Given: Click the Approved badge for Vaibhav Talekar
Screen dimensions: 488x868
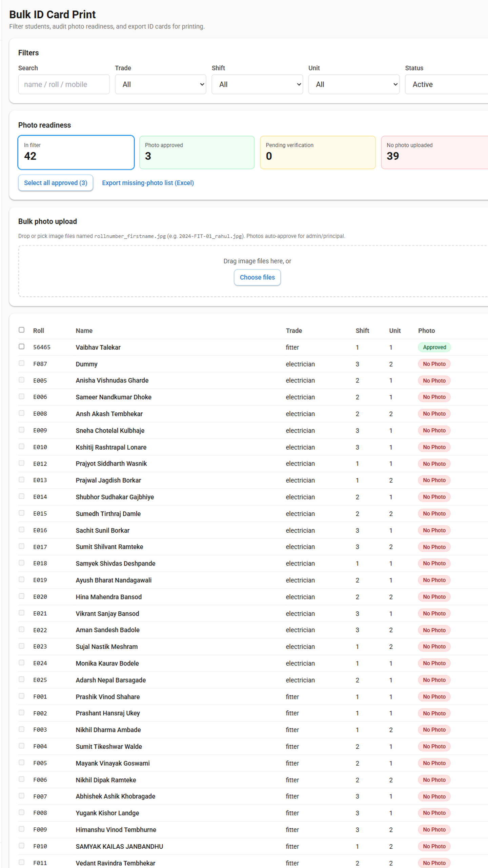Looking at the screenshot, I should pyautogui.click(x=434, y=347).
